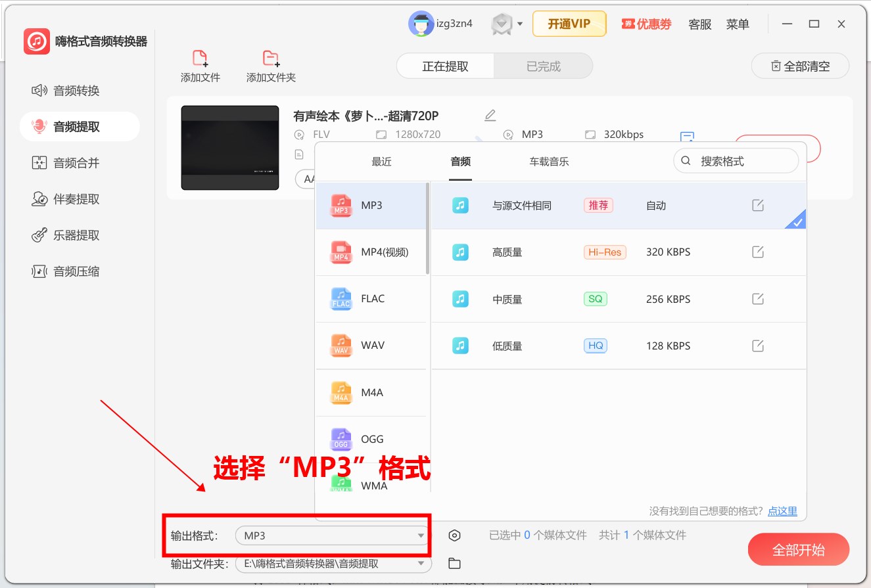Image resolution: width=871 pixels, height=588 pixels.
Task: Click music note icon in 高质量 row
Action: pos(461,252)
